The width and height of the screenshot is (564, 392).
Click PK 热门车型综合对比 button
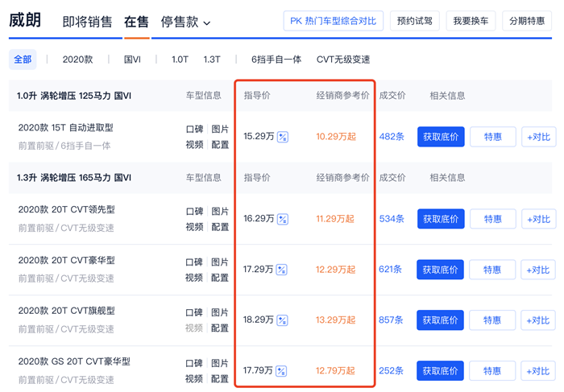(x=333, y=21)
